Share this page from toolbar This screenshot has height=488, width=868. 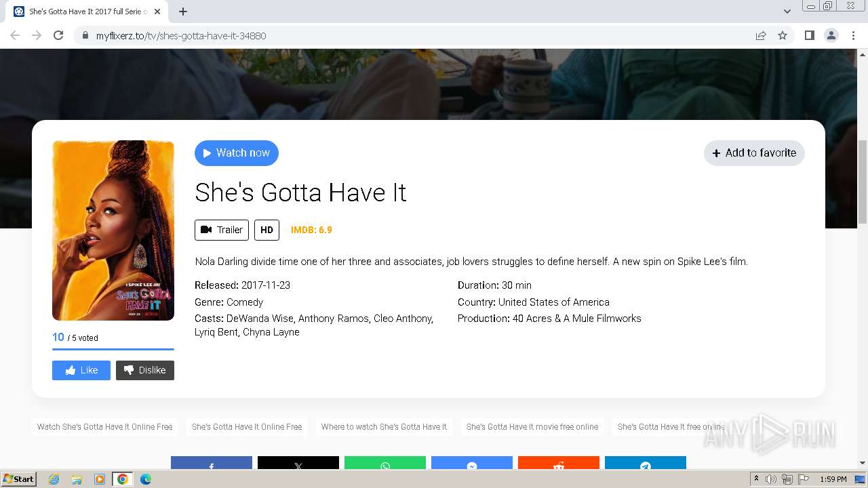(761, 35)
